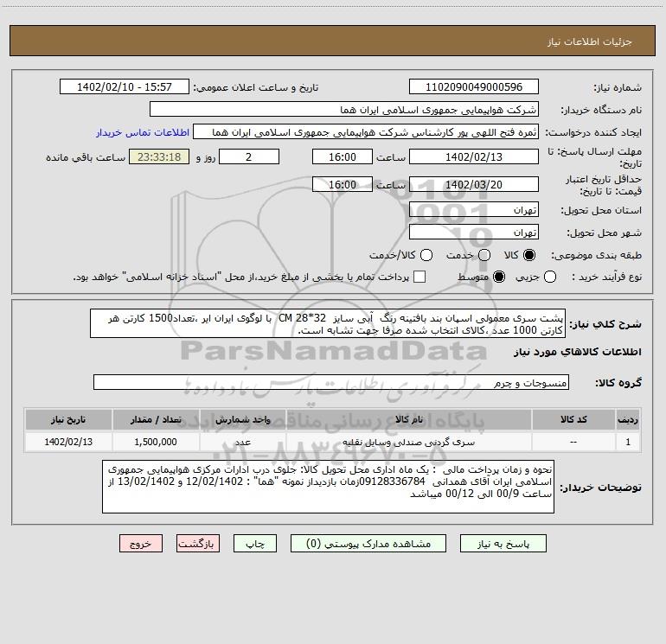
Task: Click delivery province تهران field
Action: (474, 210)
